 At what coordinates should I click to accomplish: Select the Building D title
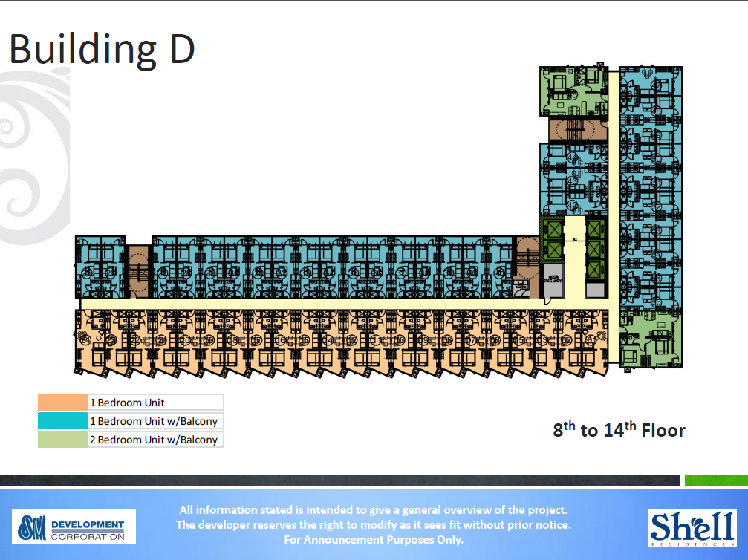101,49
